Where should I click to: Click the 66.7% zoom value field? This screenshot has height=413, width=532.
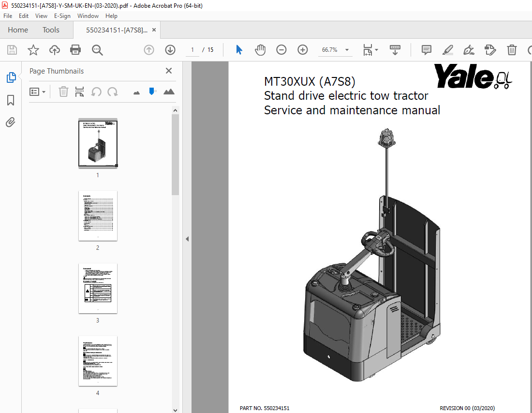coord(329,50)
